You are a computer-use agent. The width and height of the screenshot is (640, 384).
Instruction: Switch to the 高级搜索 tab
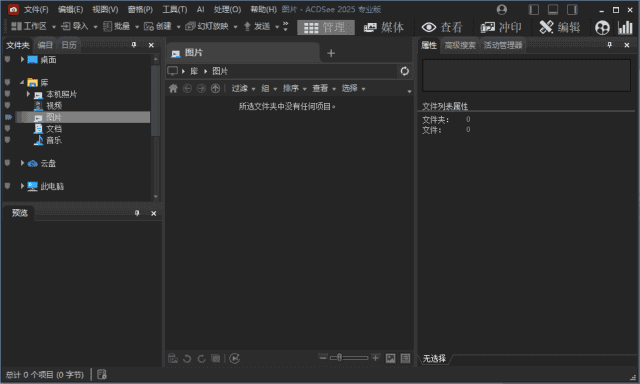coord(460,45)
